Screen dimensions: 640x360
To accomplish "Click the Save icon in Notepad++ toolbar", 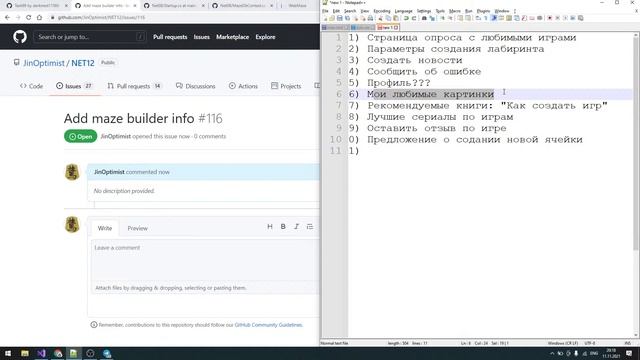I will click(x=340, y=18).
